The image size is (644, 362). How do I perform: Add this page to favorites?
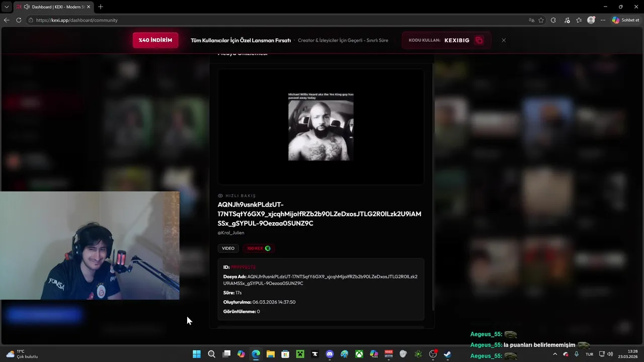pyautogui.click(x=541, y=20)
